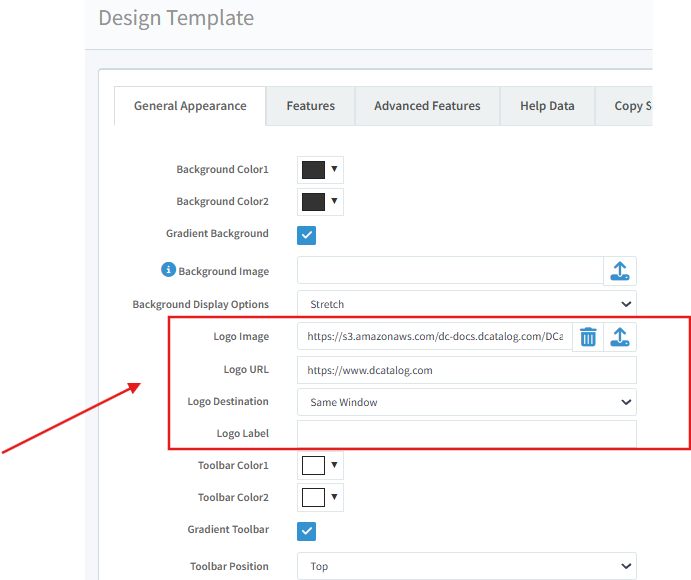Select the General Appearance tab
Viewport: 691px width, 580px height.
(190, 106)
